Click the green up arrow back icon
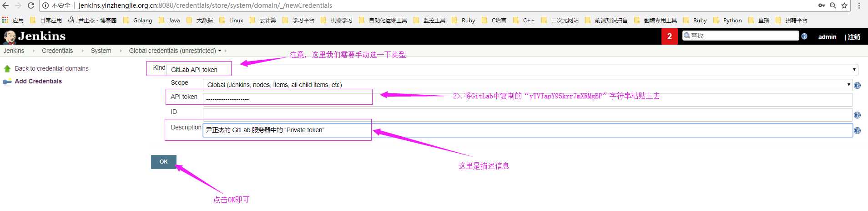 point(7,68)
